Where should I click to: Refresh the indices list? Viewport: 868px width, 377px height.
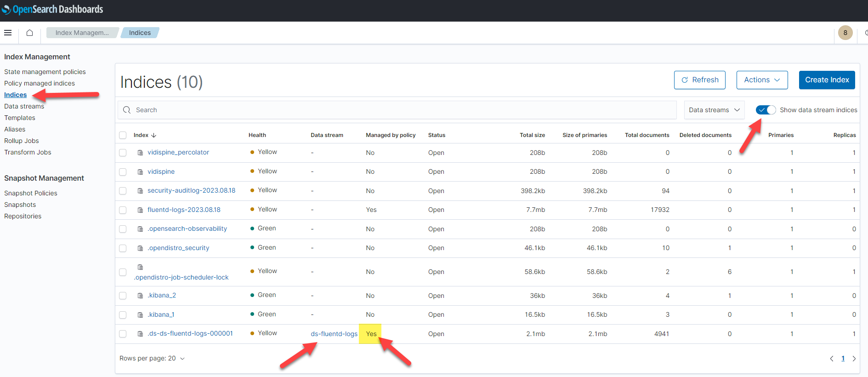pos(699,80)
